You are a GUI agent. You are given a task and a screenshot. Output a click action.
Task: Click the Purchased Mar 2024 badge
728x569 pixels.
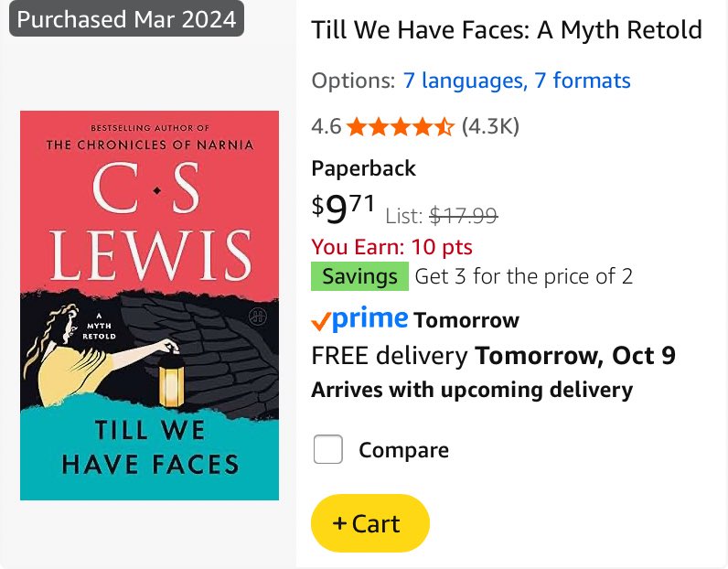126,18
